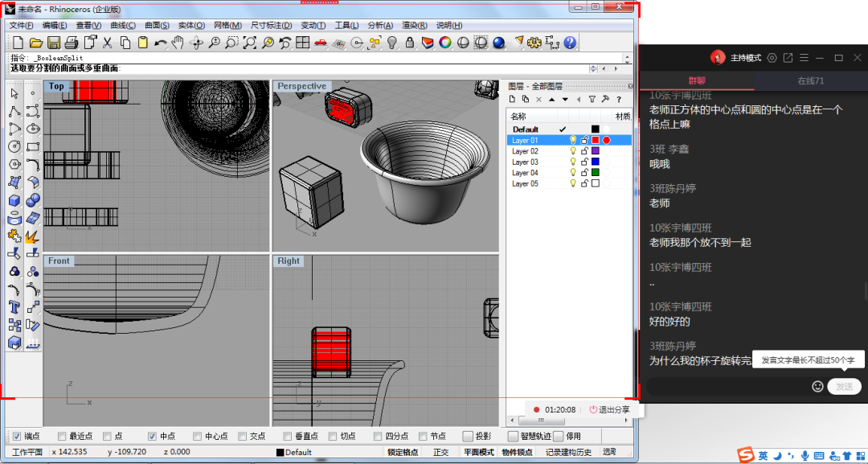Open the Help question mark icon
Screen dimensions: 868x464
click(570, 43)
